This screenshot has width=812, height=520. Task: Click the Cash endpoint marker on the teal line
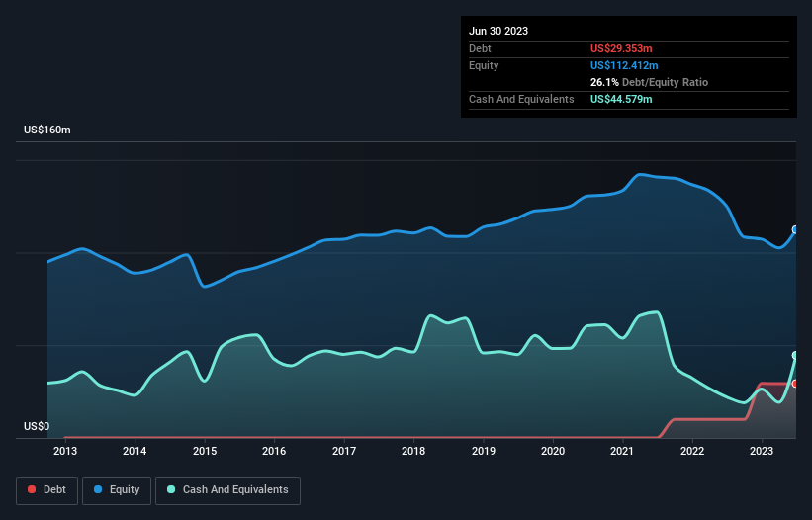[x=795, y=356]
